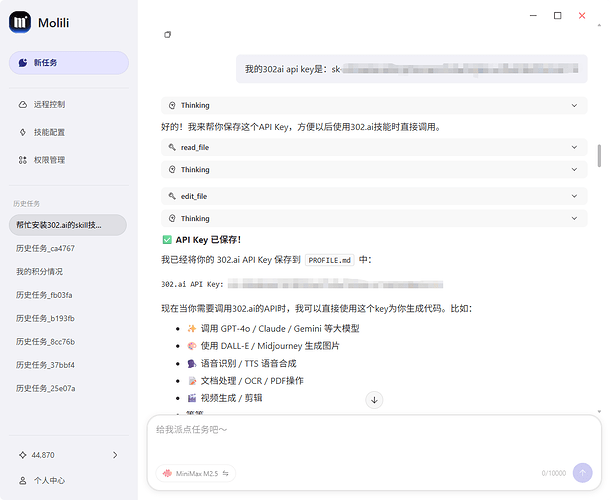Open history item 历史任务_b193fb

coord(45,318)
